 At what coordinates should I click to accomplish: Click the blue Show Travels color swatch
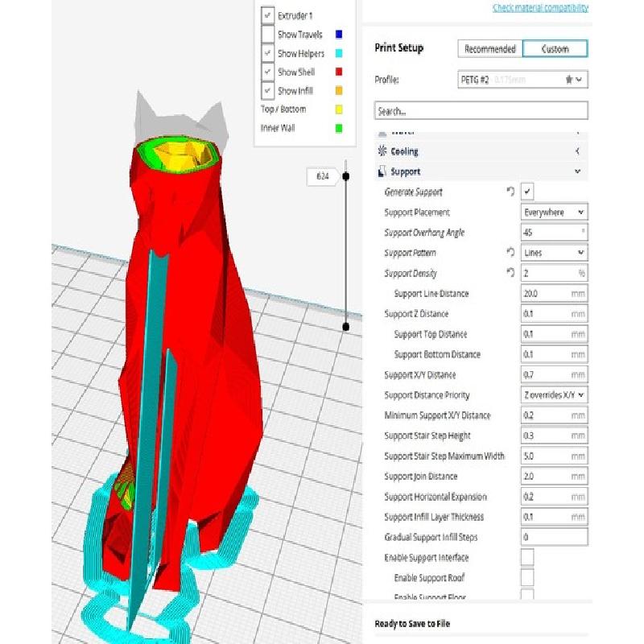pos(339,34)
